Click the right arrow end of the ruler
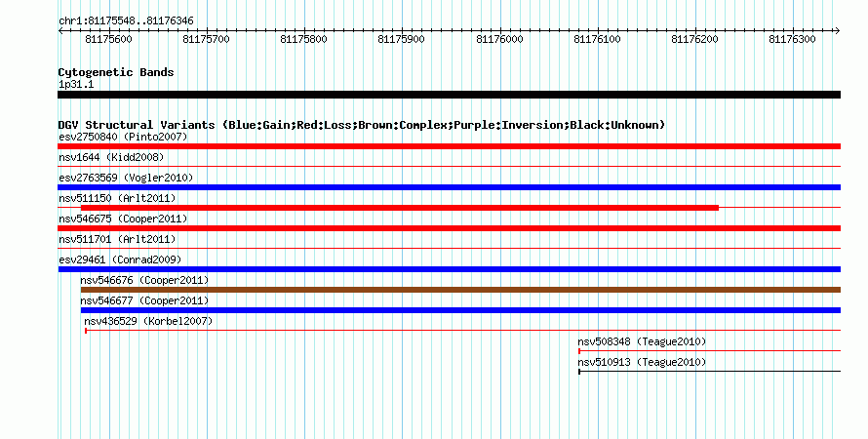Screen dimensions: 868x439 click(837, 31)
